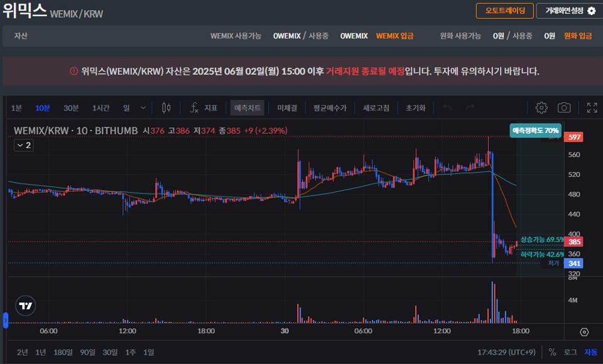This screenshot has height=364, width=603.
Task: Click 원화 입금 KRW deposit link
Action: click(x=578, y=36)
